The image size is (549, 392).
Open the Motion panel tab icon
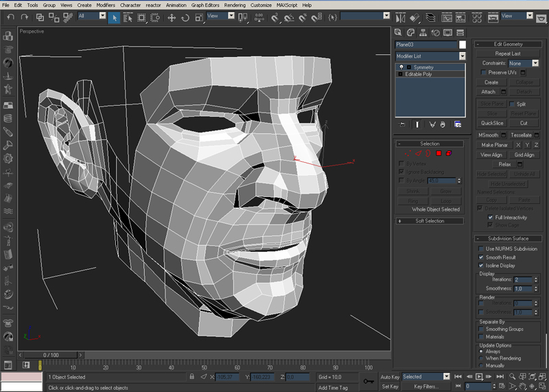[x=435, y=32]
